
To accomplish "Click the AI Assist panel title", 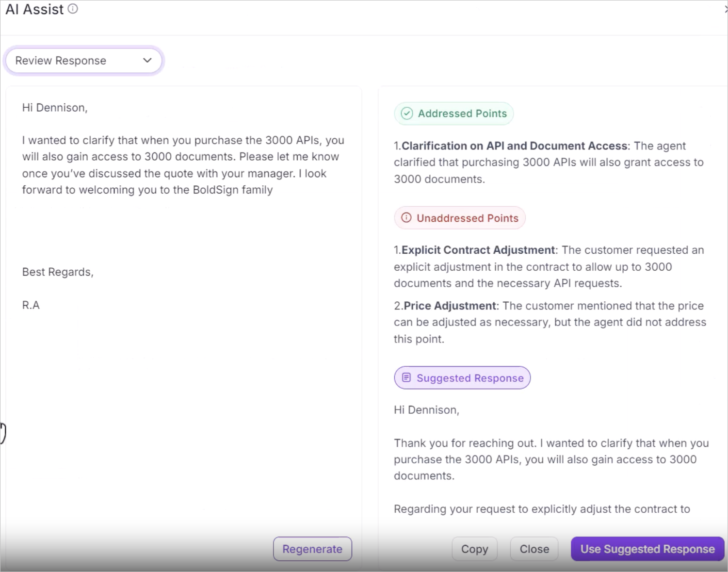I will tap(34, 9).
